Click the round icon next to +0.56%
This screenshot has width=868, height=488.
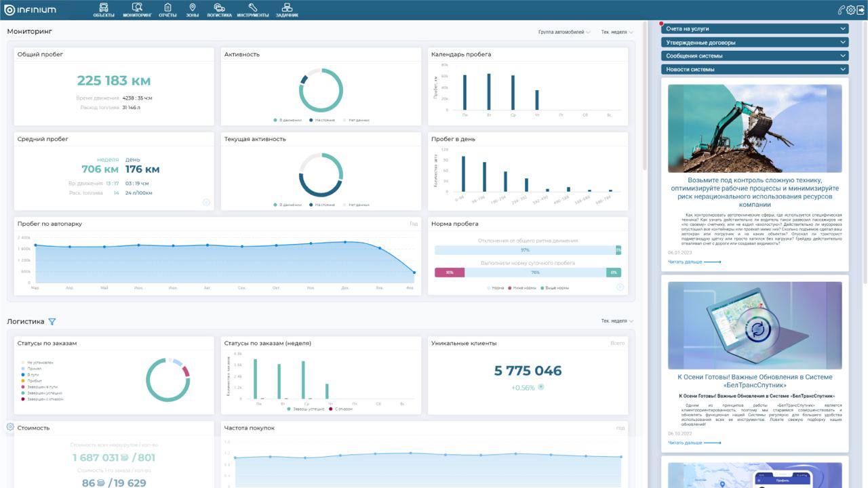(x=541, y=388)
